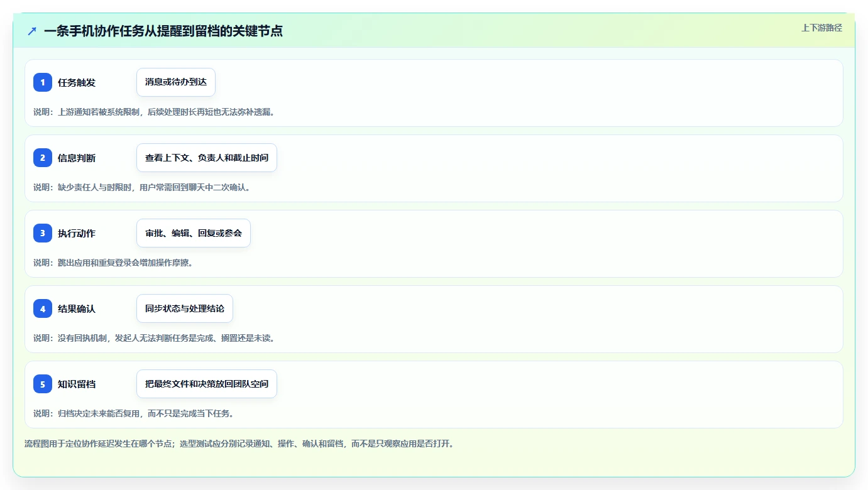Click step number 4 badge
This screenshot has height=490, width=868.
pyautogui.click(x=43, y=308)
